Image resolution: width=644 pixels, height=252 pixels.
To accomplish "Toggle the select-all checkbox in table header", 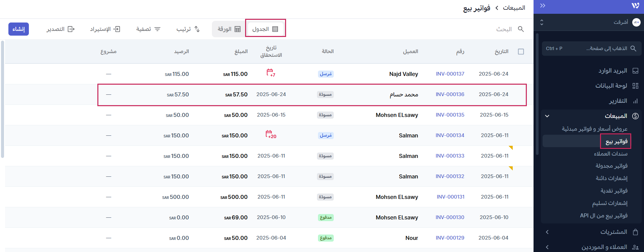I will point(521,52).
